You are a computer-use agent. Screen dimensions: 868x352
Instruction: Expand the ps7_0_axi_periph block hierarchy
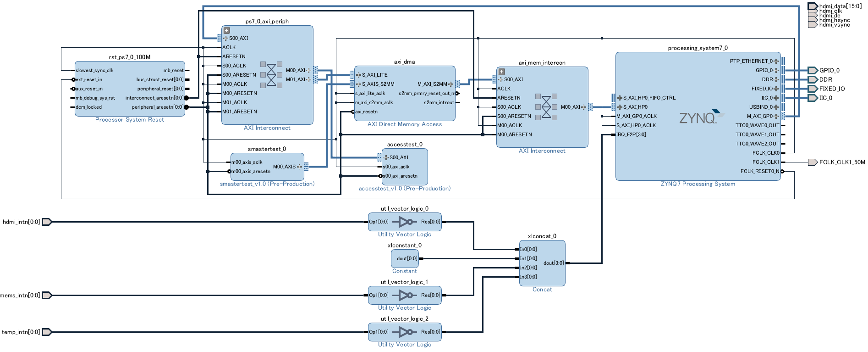226,30
